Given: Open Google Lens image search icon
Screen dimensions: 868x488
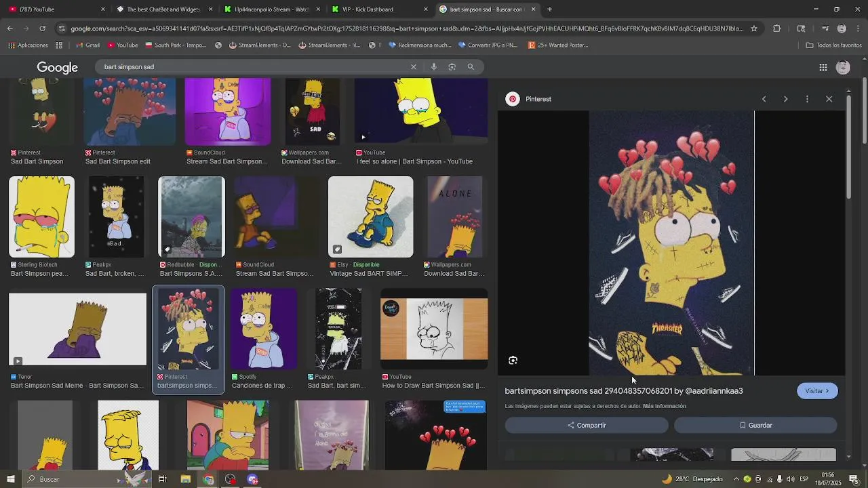Looking at the screenshot, I should 452,66.
